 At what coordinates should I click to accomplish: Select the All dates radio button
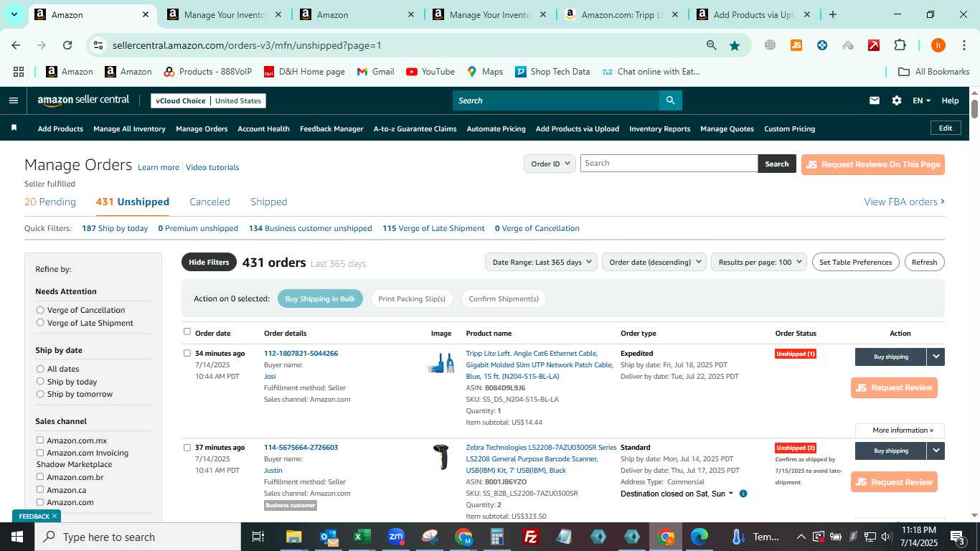[40, 369]
